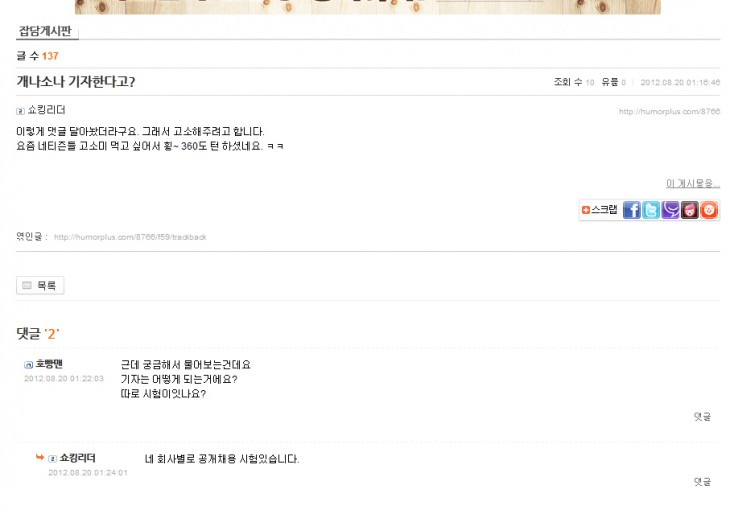Open the 잡담게시판 board tab
730x510 pixels.
click(x=45, y=31)
